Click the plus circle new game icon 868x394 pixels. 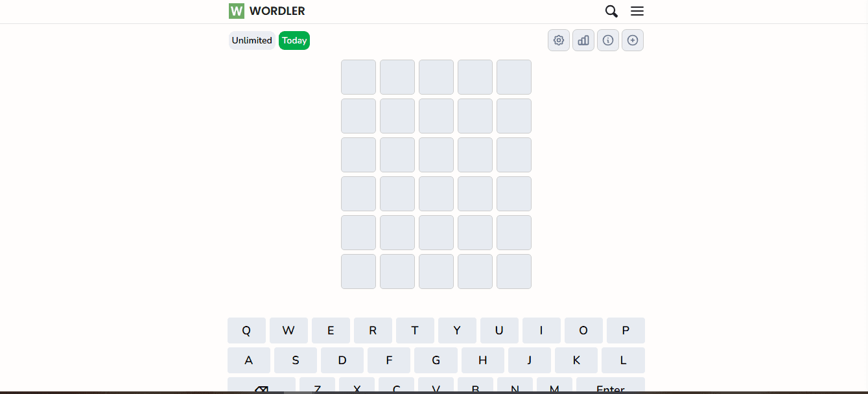coord(633,40)
